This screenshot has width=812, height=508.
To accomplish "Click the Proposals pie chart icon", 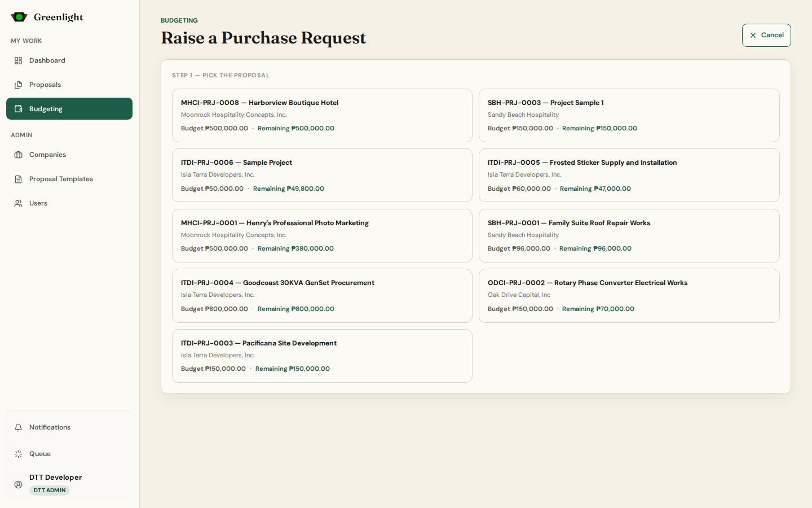I will (x=19, y=85).
